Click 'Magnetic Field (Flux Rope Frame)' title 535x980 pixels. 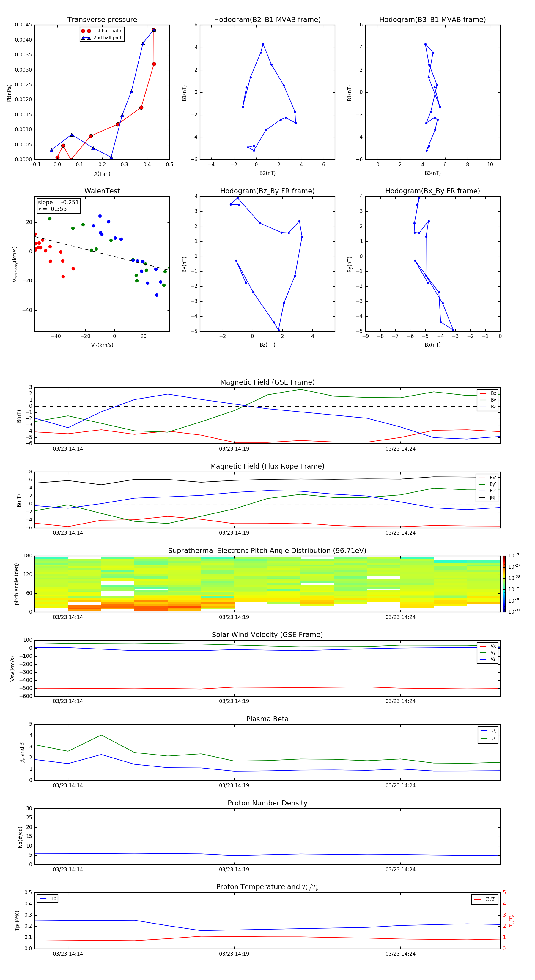[x=267, y=467]
